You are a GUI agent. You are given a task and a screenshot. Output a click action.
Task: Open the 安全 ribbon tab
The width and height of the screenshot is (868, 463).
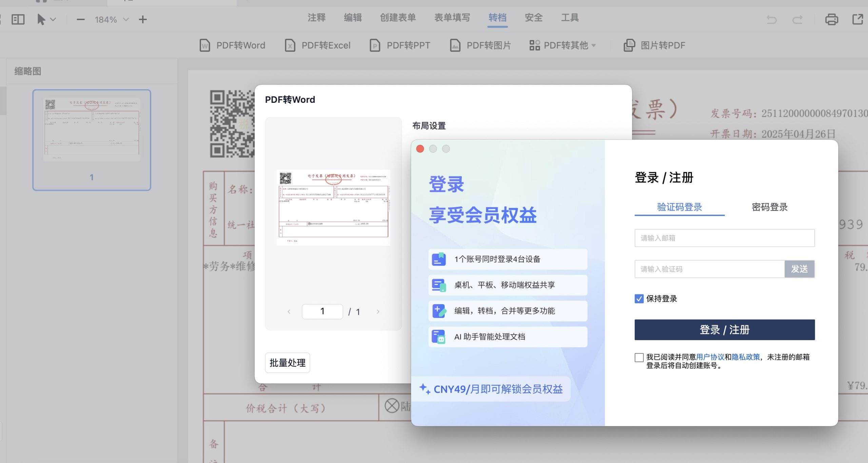(533, 18)
